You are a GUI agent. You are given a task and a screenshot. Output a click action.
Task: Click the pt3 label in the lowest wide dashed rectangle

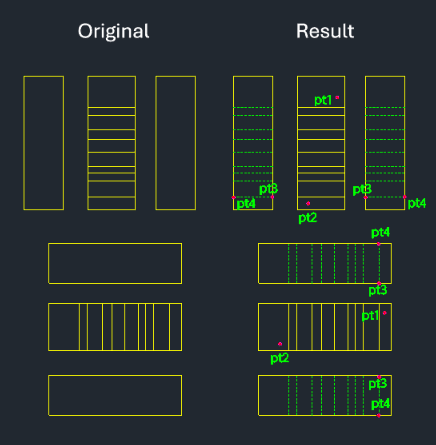coord(378,384)
